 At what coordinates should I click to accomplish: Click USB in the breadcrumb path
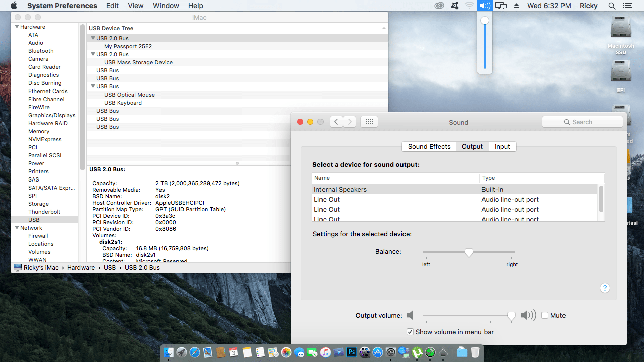point(110,267)
